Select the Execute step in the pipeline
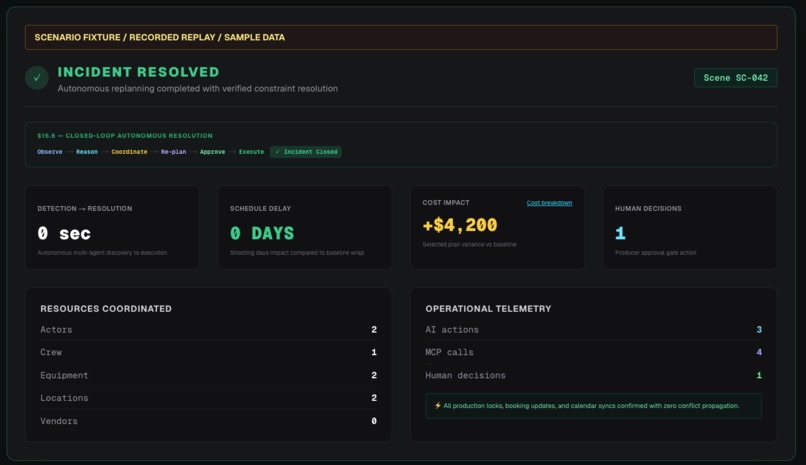Viewport: 806px width, 465px height. coord(251,152)
